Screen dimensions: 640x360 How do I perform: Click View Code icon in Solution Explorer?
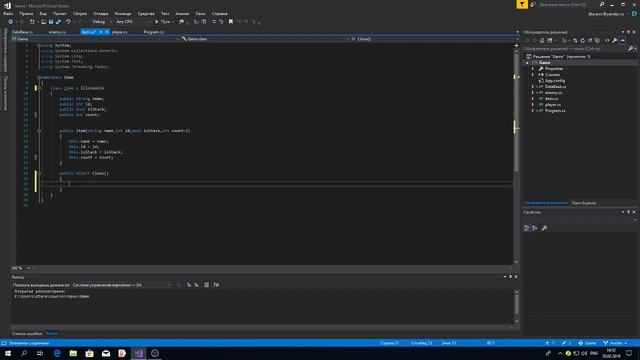click(x=607, y=40)
